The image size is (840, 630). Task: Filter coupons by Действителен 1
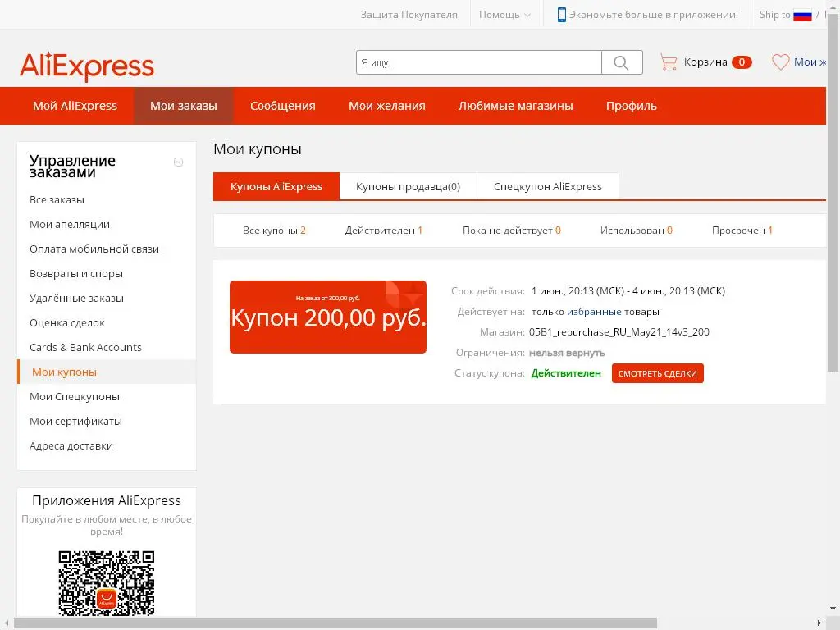[x=384, y=231]
